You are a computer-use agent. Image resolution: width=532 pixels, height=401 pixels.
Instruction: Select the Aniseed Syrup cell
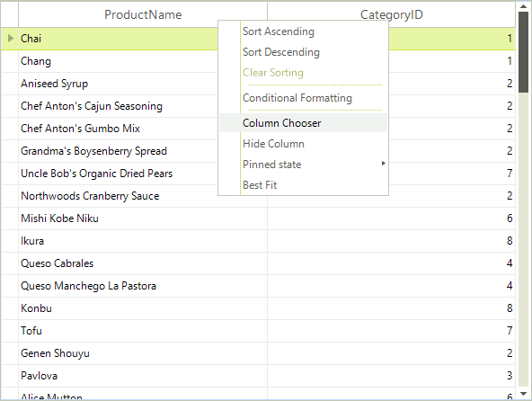click(118, 84)
